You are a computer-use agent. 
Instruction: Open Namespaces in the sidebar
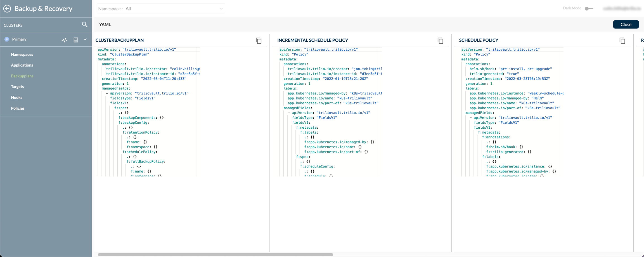point(22,55)
